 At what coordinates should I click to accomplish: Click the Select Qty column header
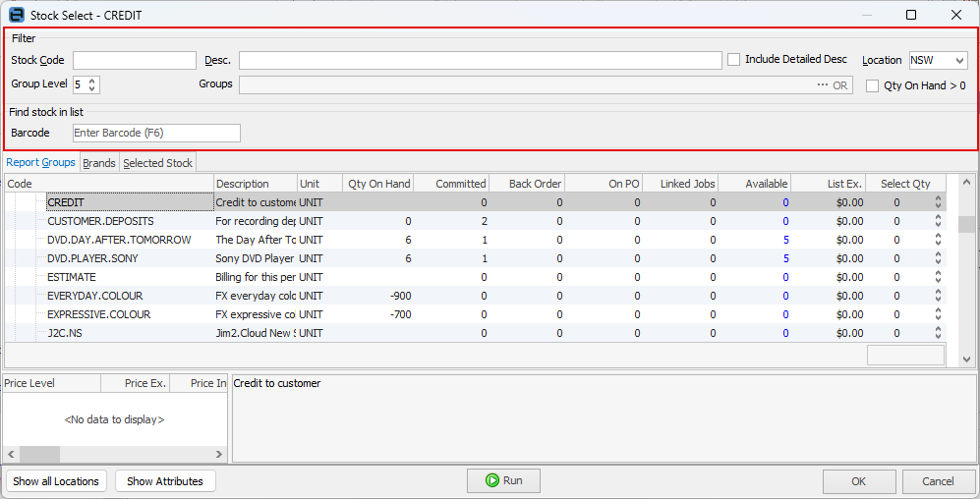(x=905, y=184)
